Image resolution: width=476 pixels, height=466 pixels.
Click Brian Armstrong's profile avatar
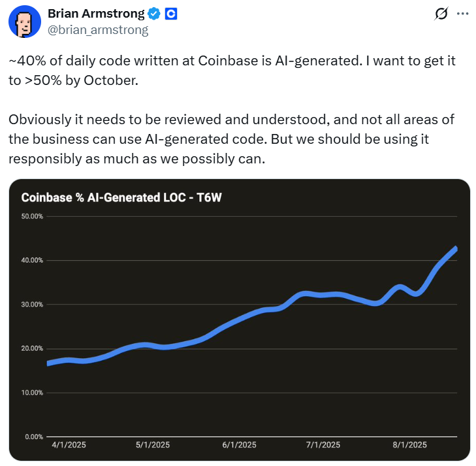point(22,22)
